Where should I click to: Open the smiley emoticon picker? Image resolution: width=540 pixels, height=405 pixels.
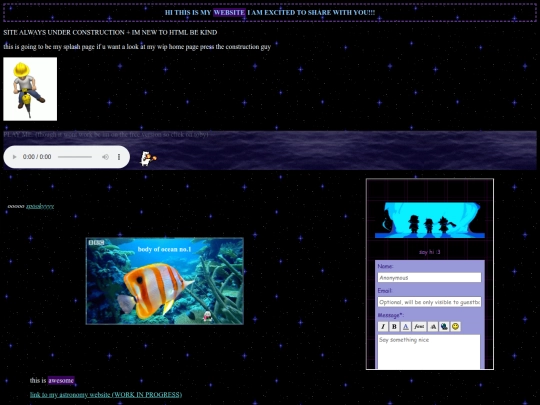455,326
